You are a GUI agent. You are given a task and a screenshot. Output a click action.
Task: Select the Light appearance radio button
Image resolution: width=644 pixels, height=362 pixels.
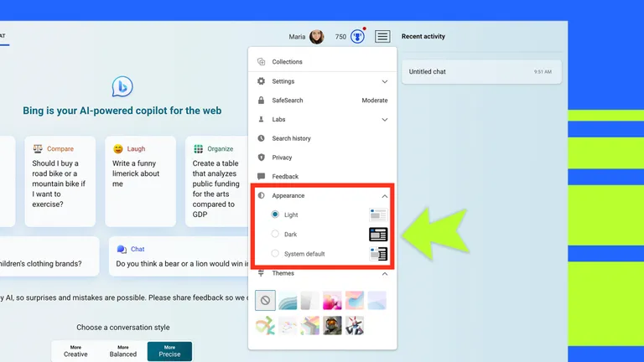pyautogui.click(x=275, y=215)
